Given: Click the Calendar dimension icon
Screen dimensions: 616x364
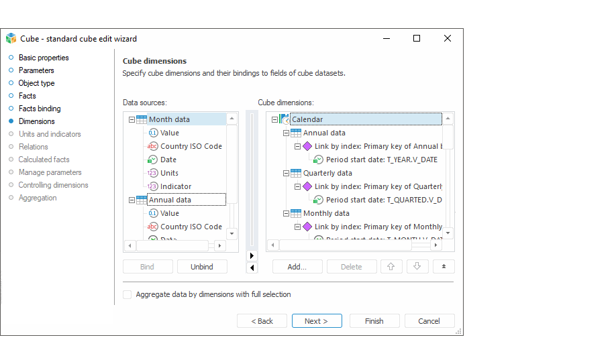Looking at the screenshot, I should coord(285,119).
